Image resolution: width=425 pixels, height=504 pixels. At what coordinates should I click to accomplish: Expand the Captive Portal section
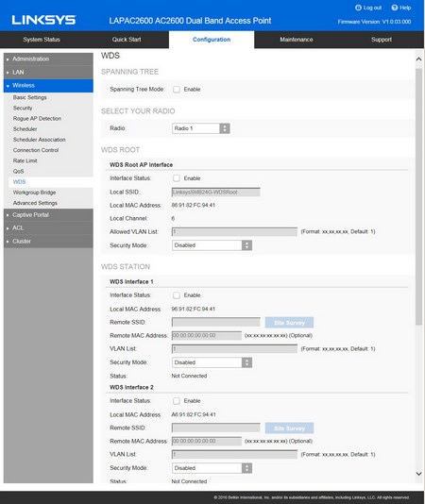[48, 214]
